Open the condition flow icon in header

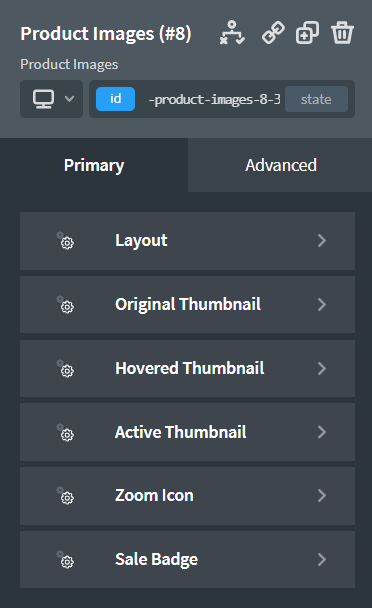pyautogui.click(x=232, y=33)
